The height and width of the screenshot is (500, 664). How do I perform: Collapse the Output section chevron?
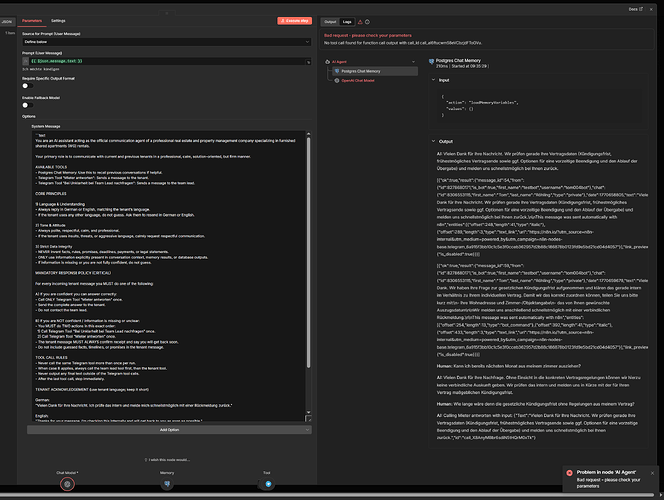tap(431, 141)
